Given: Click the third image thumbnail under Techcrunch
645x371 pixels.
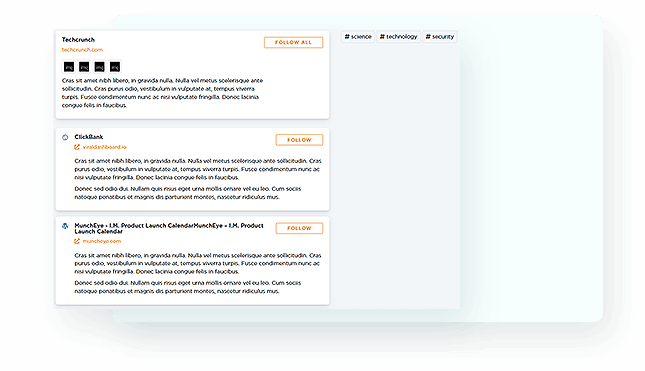Looking at the screenshot, I should pyautogui.click(x=100, y=67).
